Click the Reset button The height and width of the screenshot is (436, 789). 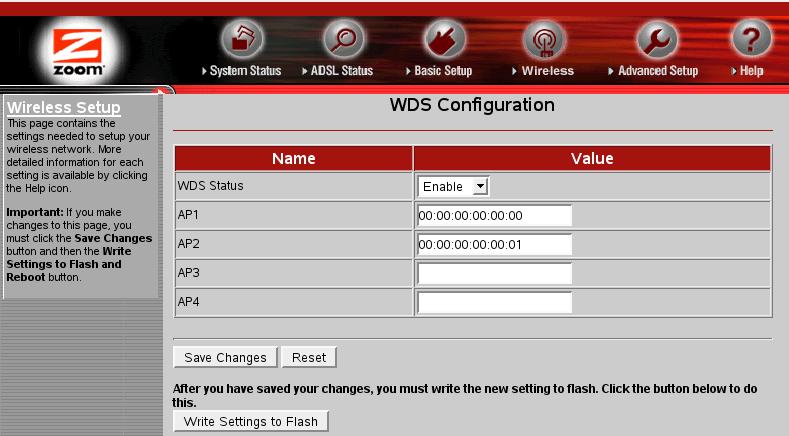[309, 357]
